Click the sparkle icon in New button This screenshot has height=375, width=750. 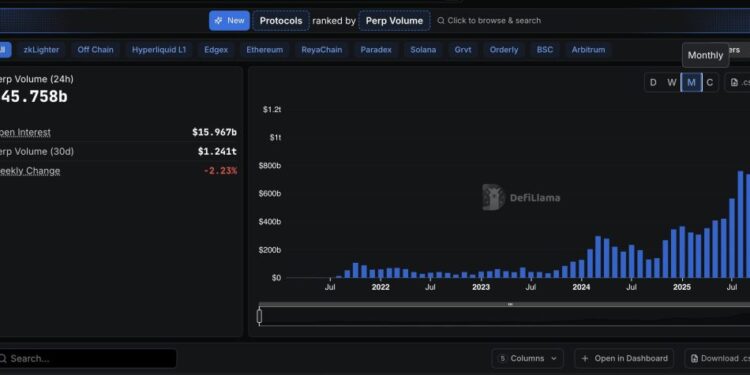(219, 21)
